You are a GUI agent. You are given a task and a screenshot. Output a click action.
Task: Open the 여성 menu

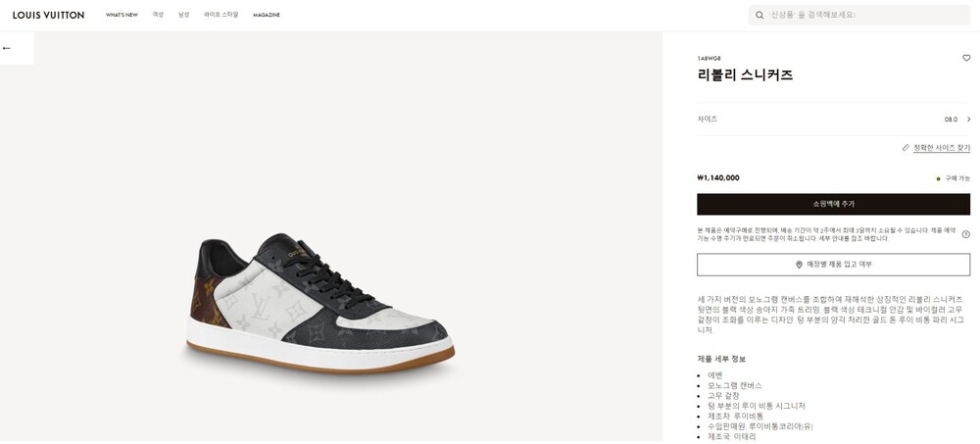pyautogui.click(x=158, y=16)
